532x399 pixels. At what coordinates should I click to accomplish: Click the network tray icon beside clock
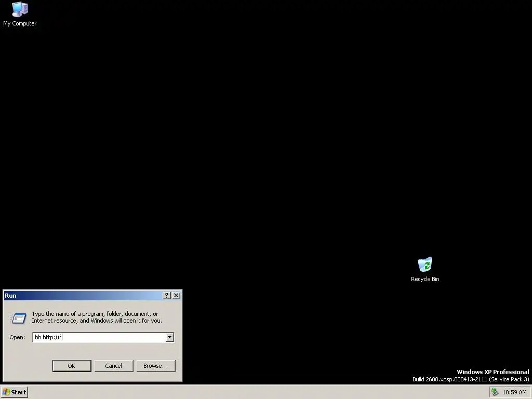click(x=495, y=392)
